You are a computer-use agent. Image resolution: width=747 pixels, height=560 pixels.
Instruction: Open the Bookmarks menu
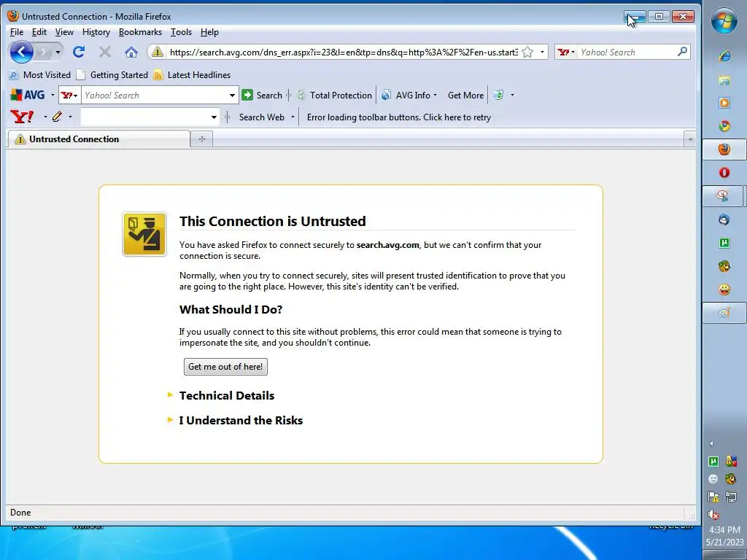pyautogui.click(x=140, y=32)
